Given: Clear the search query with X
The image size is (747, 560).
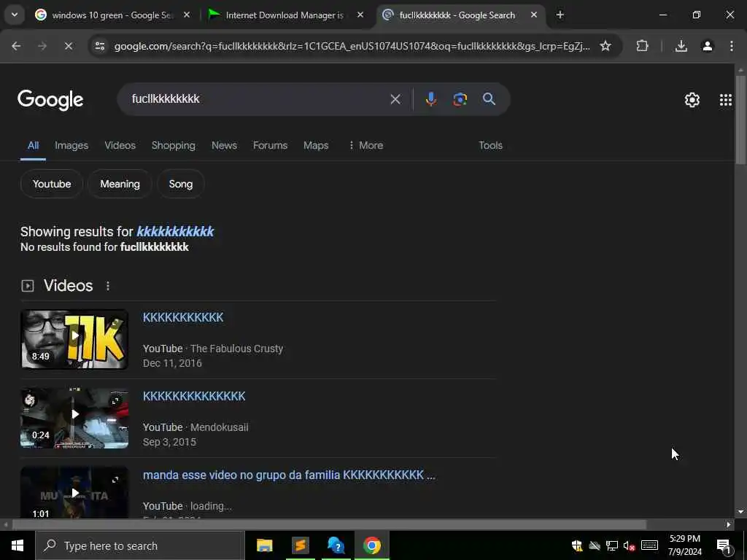Looking at the screenshot, I should pos(395,99).
